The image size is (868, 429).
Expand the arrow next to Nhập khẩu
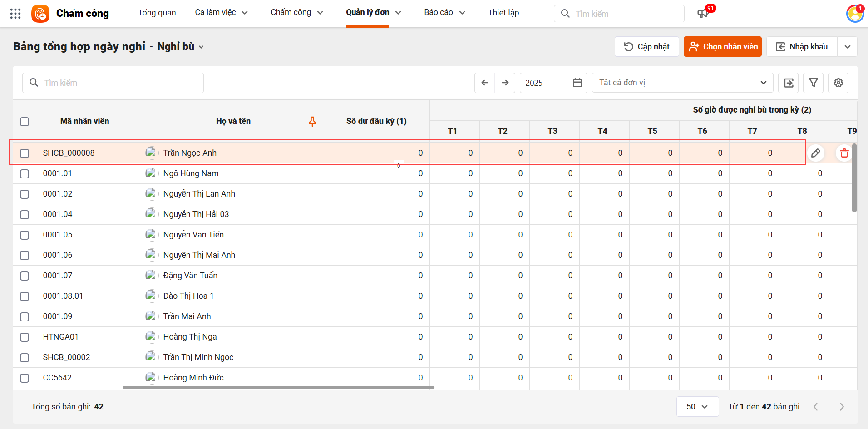tap(847, 47)
